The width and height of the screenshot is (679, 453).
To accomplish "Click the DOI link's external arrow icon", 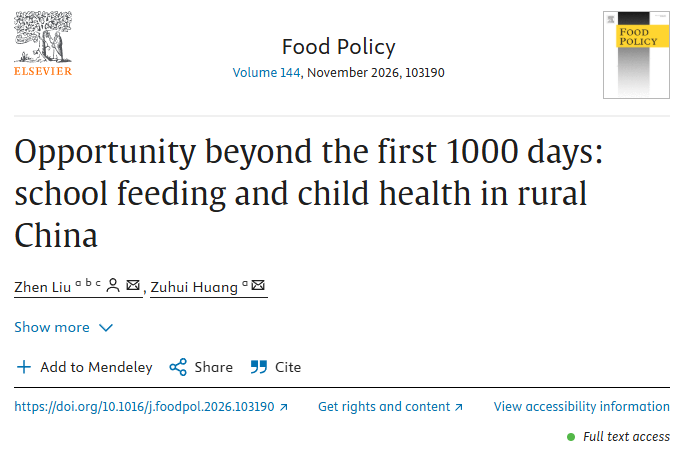I will click(x=284, y=407).
